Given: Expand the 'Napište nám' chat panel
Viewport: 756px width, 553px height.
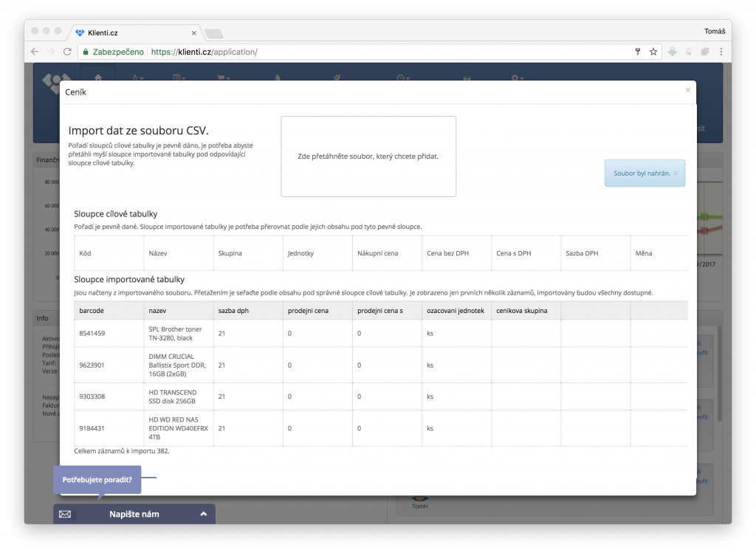Looking at the screenshot, I should tap(203, 514).
